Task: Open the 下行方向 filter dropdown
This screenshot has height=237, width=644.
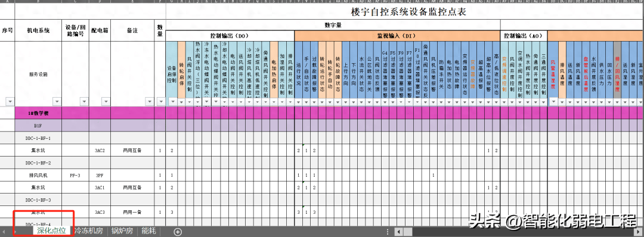Action: pyautogui.click(x=353, y=102)
